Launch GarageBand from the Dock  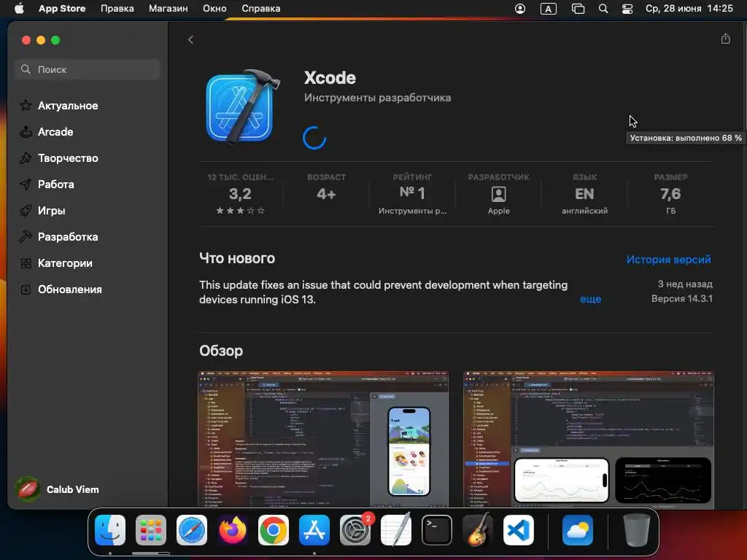coord(478,530)
